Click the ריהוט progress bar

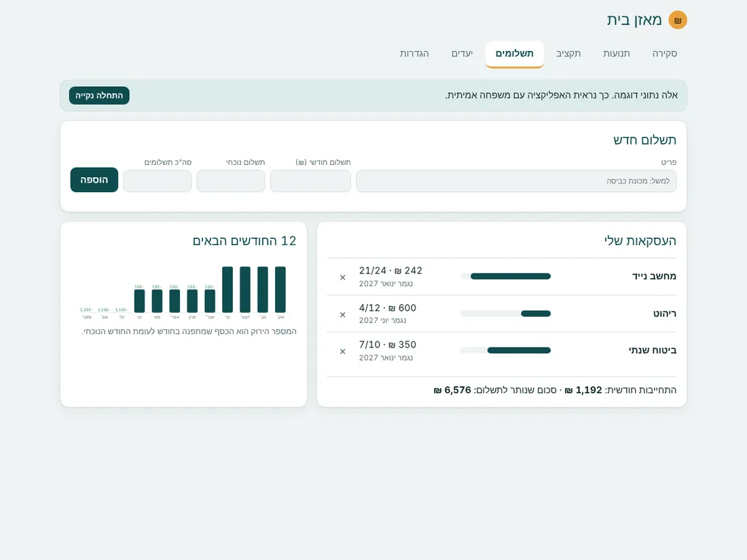pyautogui.click(x=505, y=314)
